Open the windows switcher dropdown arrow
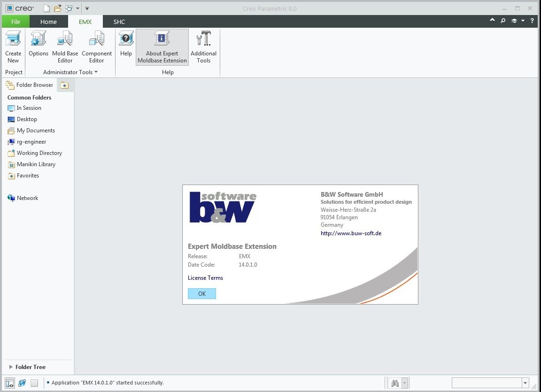This screenshot has height=392, width=541. [77, 8]
